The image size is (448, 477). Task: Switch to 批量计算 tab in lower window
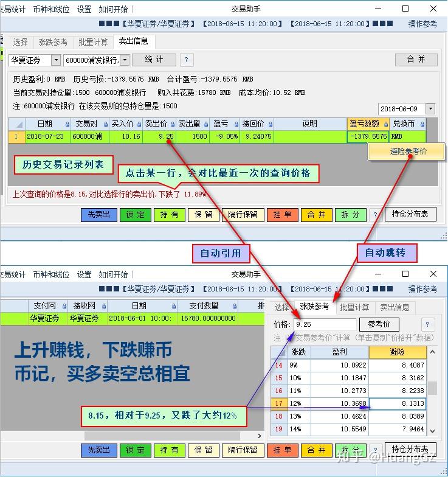click(355, 308)
